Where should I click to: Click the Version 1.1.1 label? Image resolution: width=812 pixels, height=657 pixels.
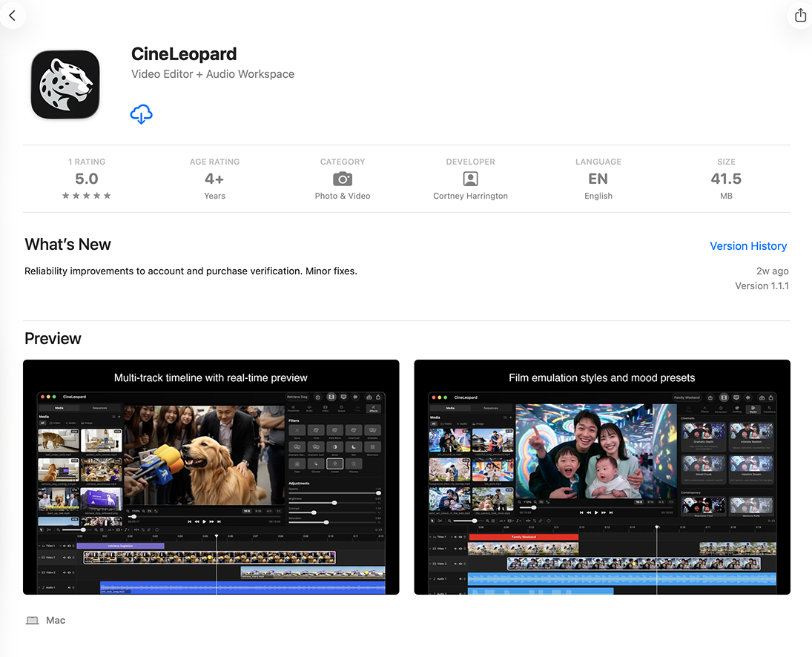pos(762,285)
